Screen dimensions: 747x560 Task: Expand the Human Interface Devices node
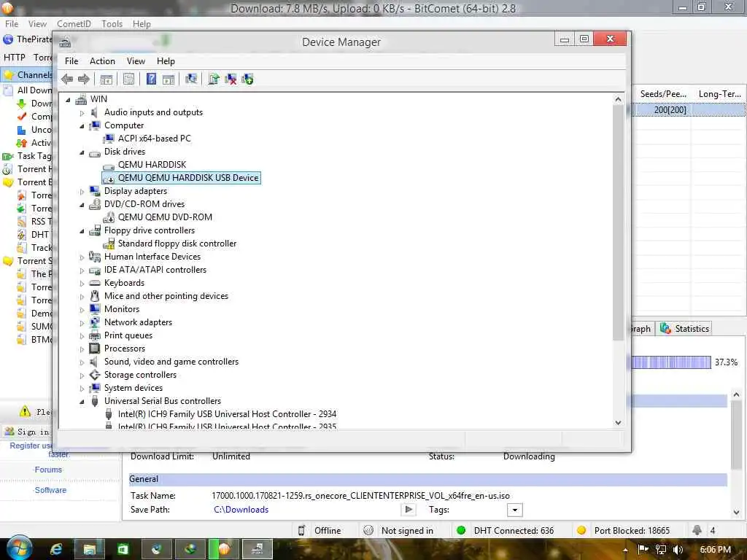82,257
